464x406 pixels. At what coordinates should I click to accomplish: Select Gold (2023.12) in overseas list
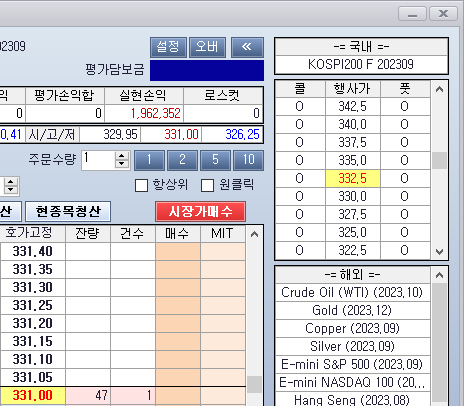click(352, 311)
